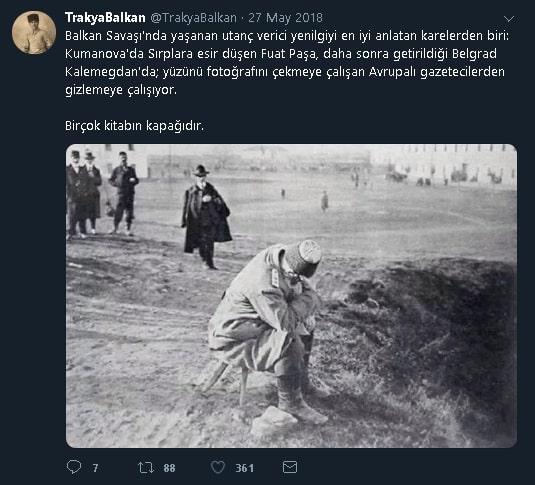Like the tweet with the heart icon

218,467
